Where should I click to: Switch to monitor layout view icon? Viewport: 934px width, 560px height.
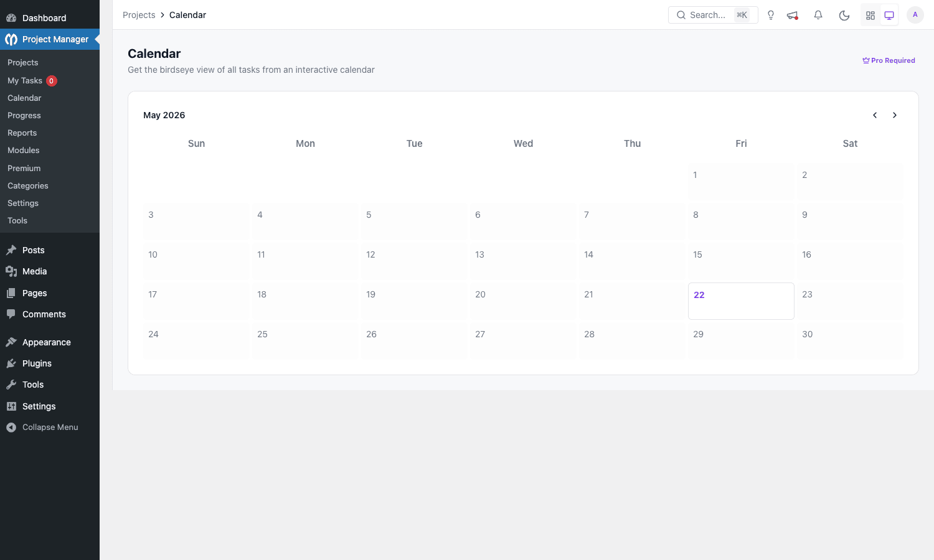coord(889,15)
